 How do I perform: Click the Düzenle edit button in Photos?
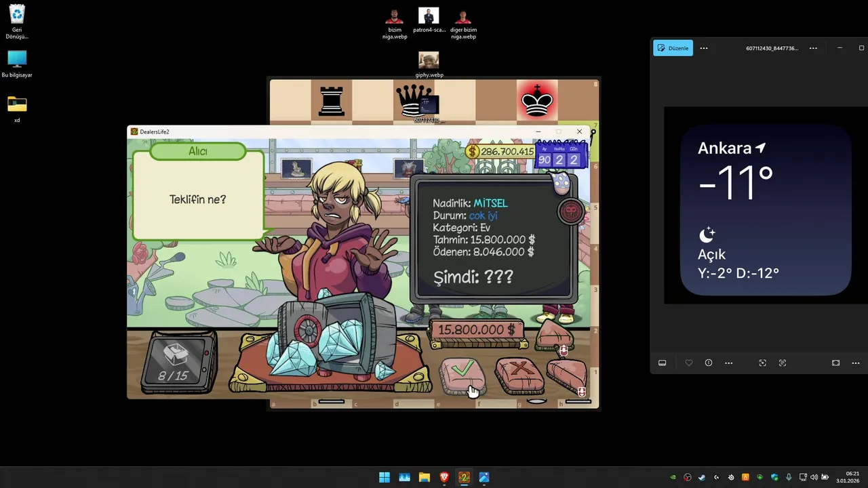tap(673, 48)
